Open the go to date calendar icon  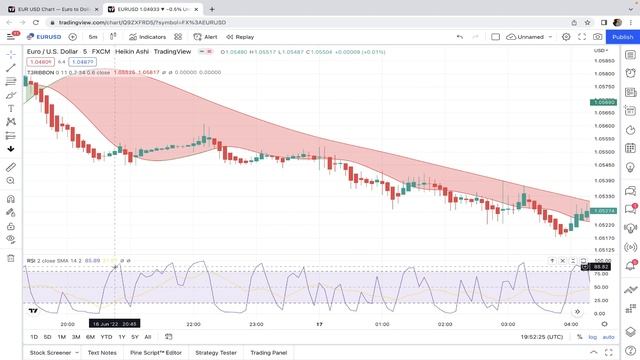pyautogui.click(x=169, y=337)
